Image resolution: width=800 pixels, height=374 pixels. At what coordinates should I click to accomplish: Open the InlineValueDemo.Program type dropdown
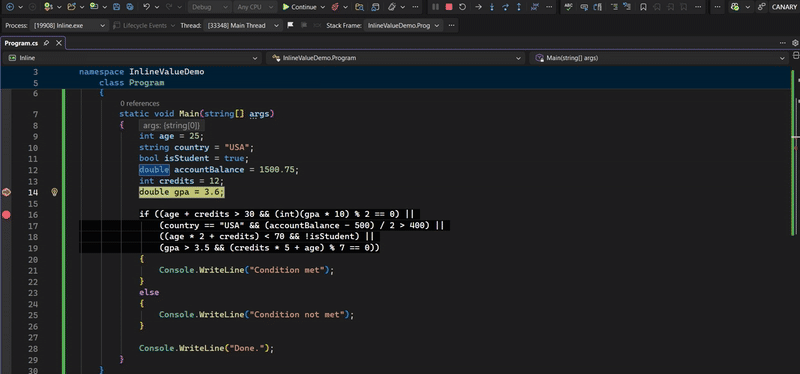pyautogui.click(x=395, y=58)
